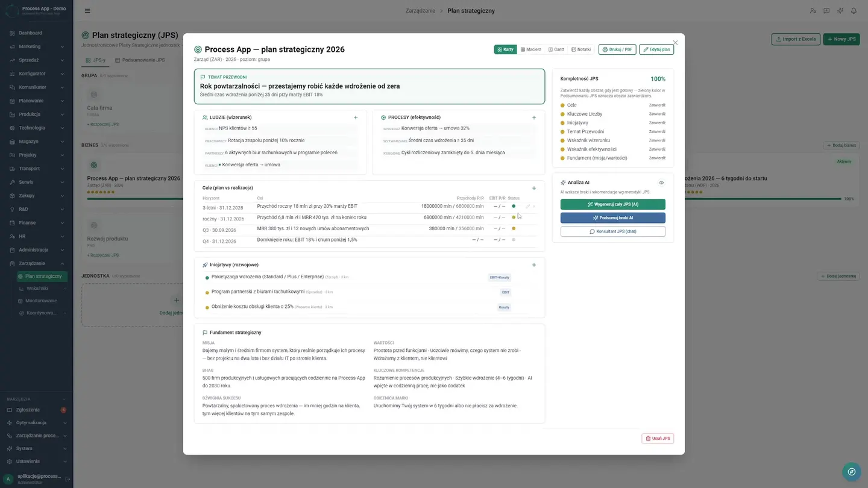Image resolution: width=868 pixels, height=488 pixels.
Task: Click Usuń JPS button
Action: point(658,439)
